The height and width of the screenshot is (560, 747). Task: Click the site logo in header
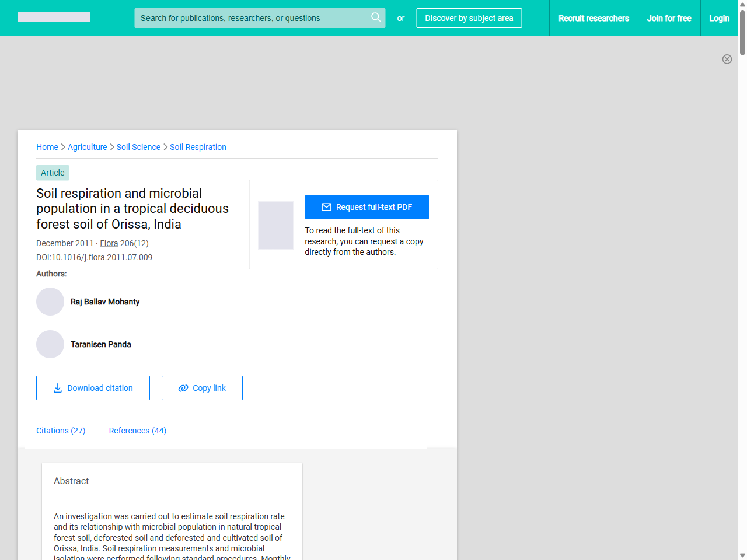pos(54,17)
